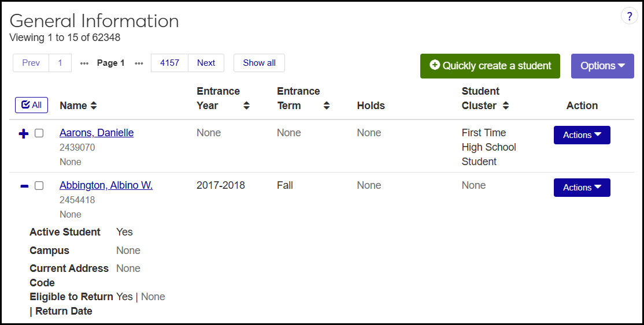644x325 pixels.
Task: Expand Aarons, Danielle row with plus icon
Action: (x=24, y=134)
